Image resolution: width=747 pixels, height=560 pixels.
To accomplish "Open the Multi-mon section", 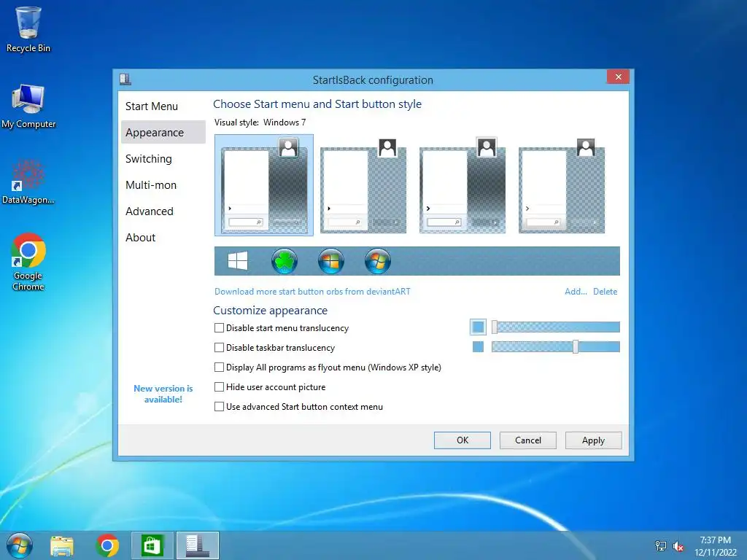I will pos(163,184).
